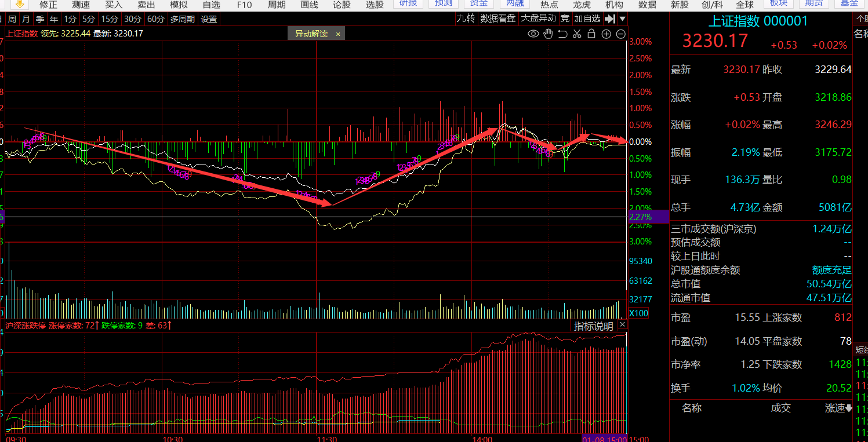Click the skip-to-end arrow icon
868x442 pixels.
609,19
